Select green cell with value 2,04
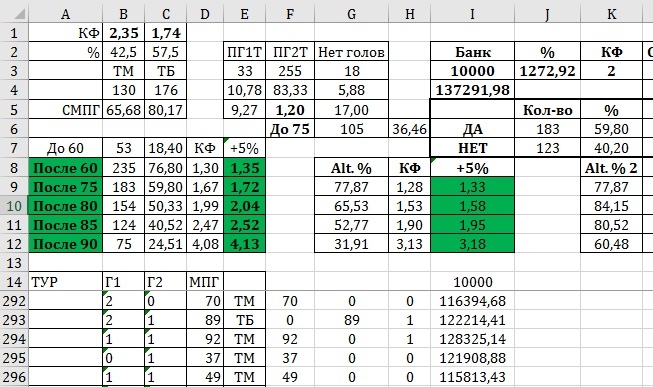This screenshot has width=653, height=387. [244, 206]
